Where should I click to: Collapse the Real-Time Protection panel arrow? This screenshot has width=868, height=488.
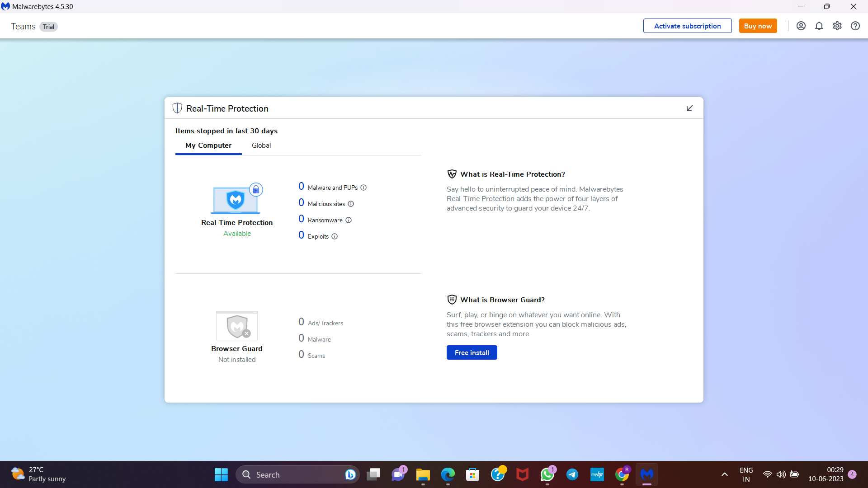click(x=689, y=108)
